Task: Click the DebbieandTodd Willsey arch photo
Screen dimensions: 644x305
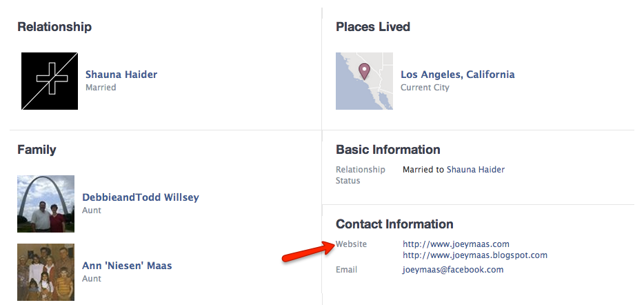Action: (x=46, y=204)
